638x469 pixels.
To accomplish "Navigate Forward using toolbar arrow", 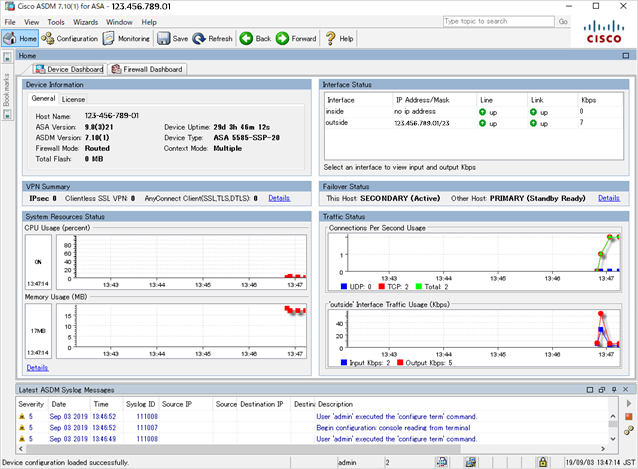I will click(296, 38).
